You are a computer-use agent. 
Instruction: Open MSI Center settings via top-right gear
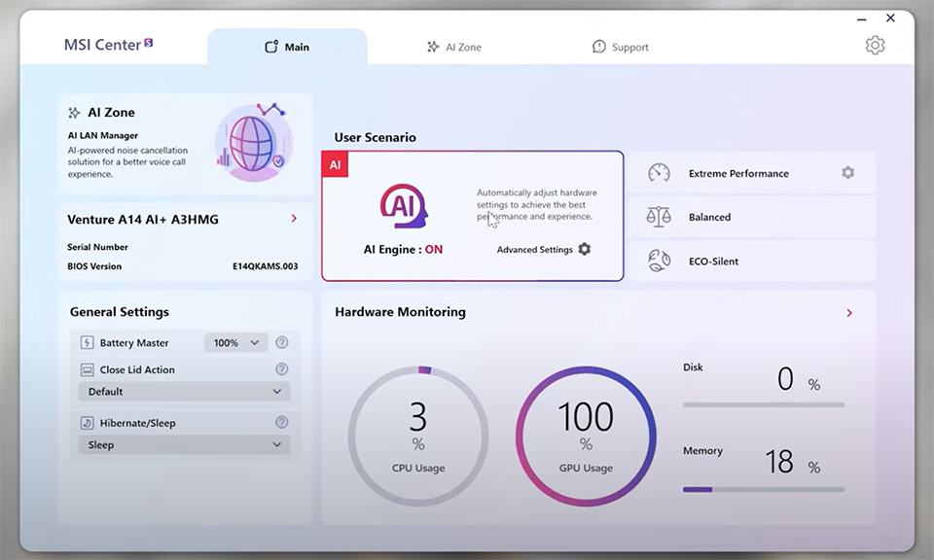[875, 45]
